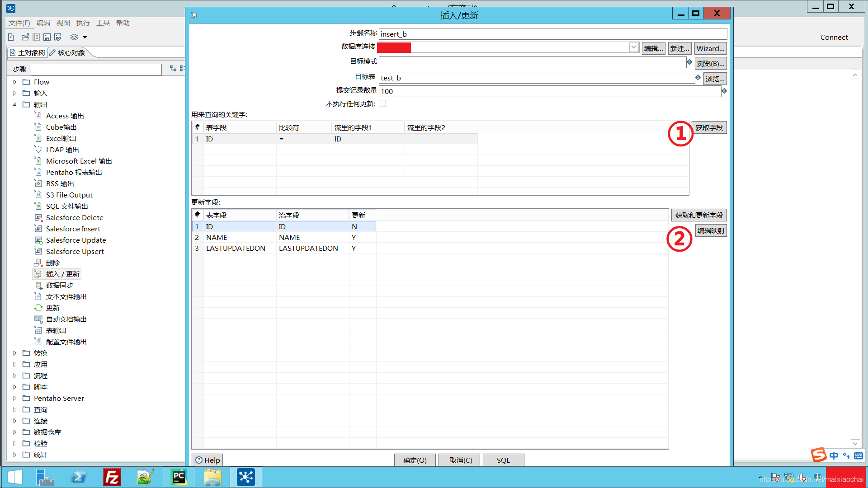Open FileZilla from the taskbar
Viewport: 868px width, 488px height.
(x=112, y=477)
